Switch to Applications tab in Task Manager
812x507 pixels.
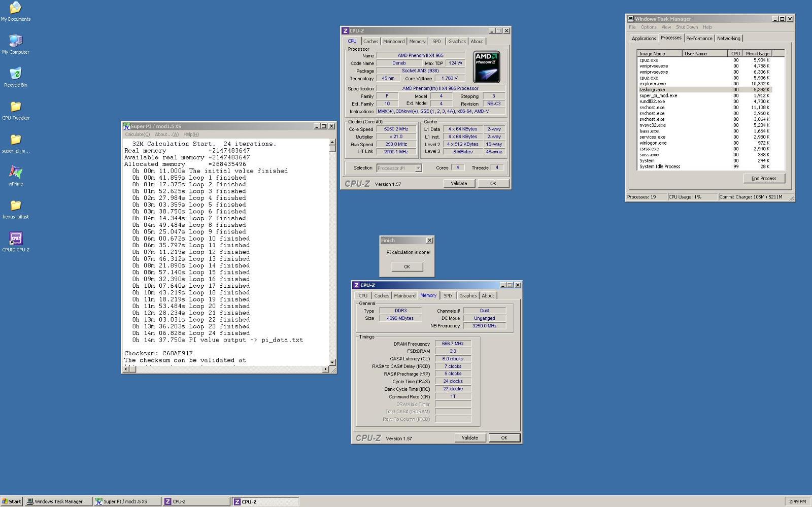click(x=644, y=39)
